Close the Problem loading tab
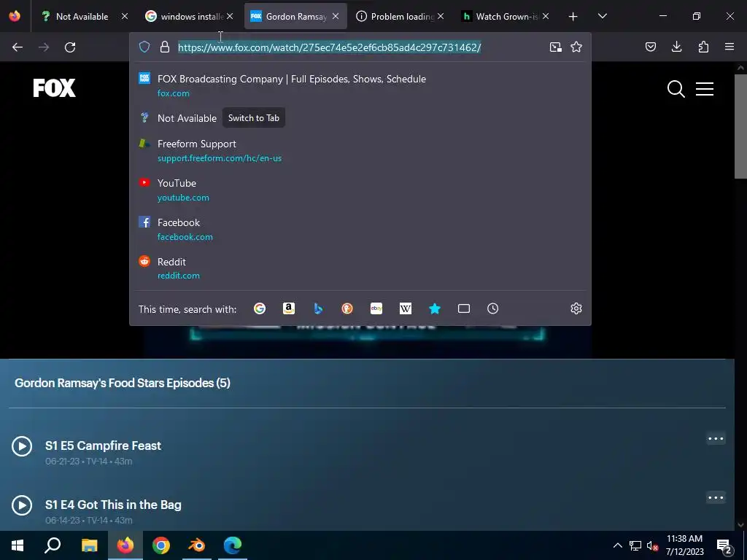The height and width of the screenshot is (560, 747). [x=441, y=16]
